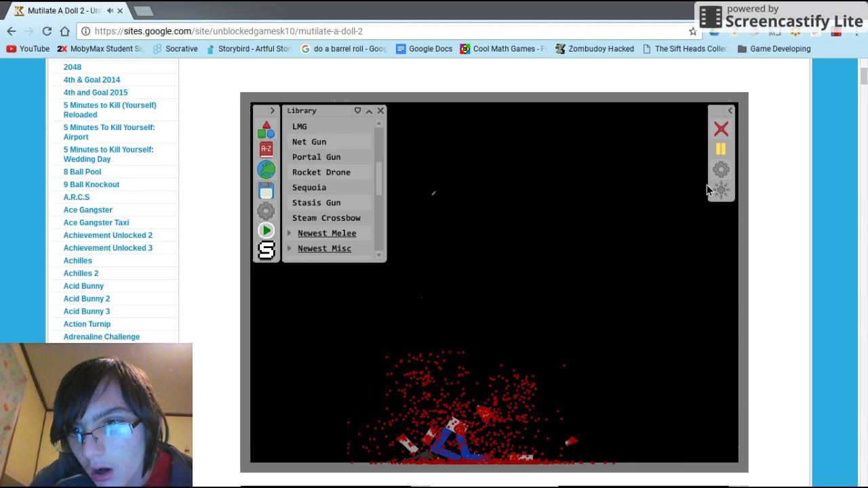Click the browser back arrow

click(x=12, y=31)
